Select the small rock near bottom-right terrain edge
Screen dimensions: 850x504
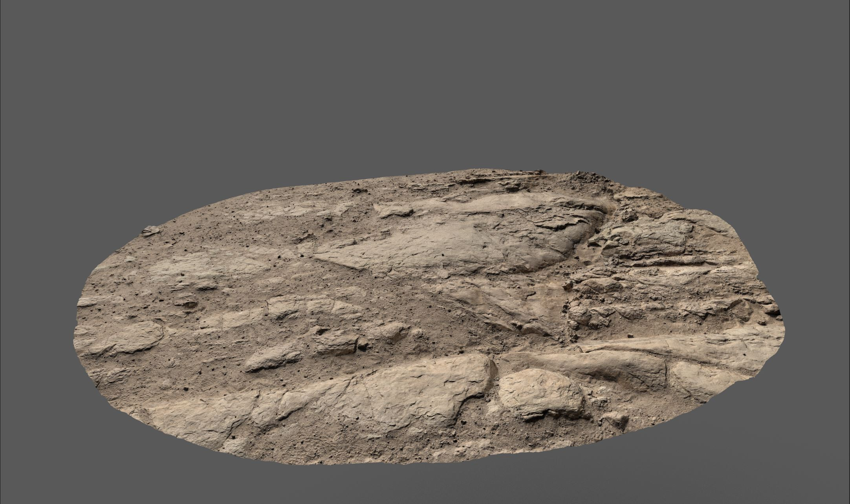click(617, 420)
